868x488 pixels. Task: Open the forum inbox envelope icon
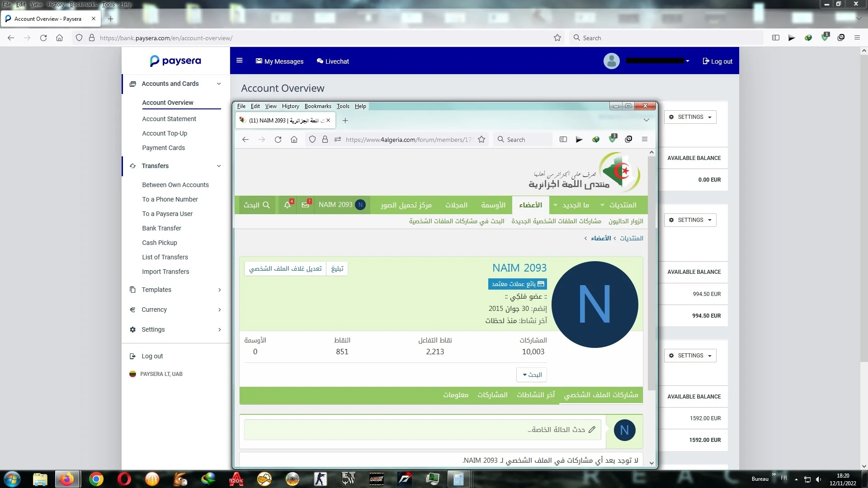click(305, 205)
